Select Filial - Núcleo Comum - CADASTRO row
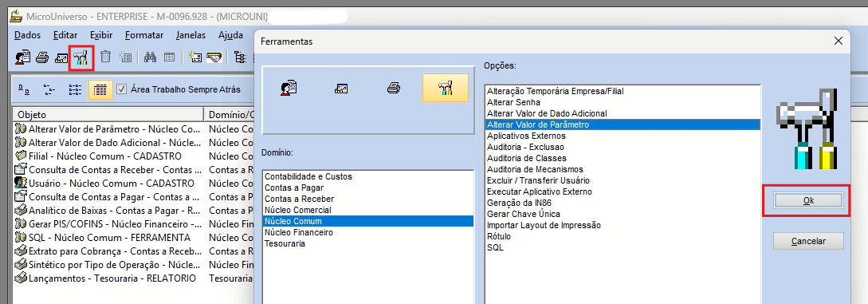Screen dimensions: 868x304 click(133, 156)
